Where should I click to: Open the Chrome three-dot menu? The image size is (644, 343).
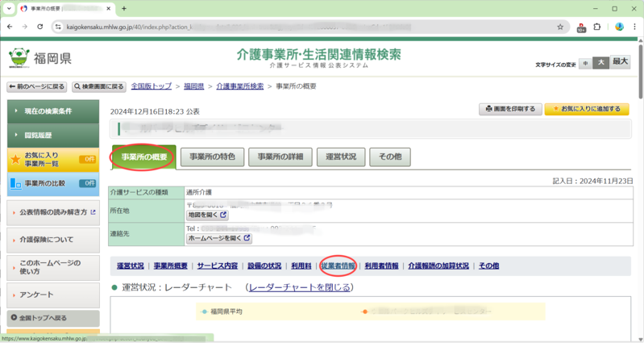tap(634, 27)
